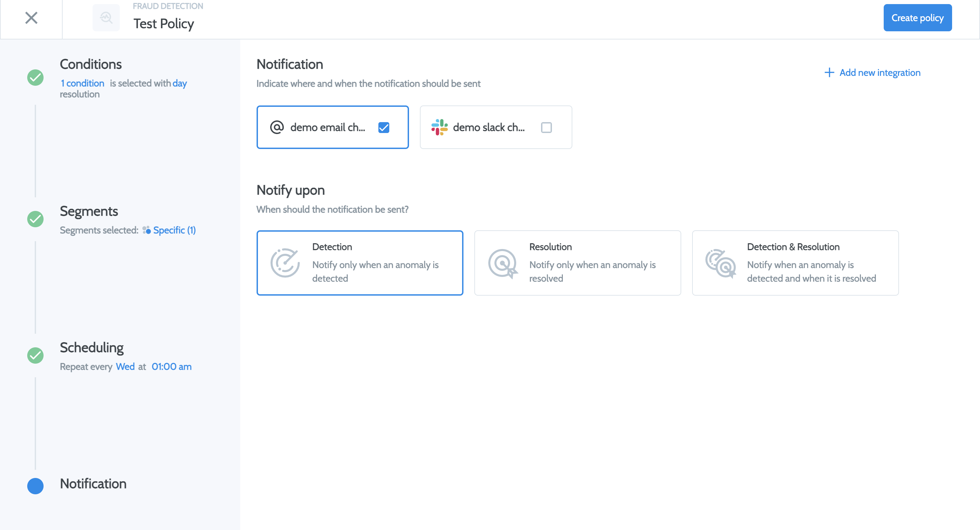
Task: Click the plus icon for new integration
Action: tap(829, 72)
